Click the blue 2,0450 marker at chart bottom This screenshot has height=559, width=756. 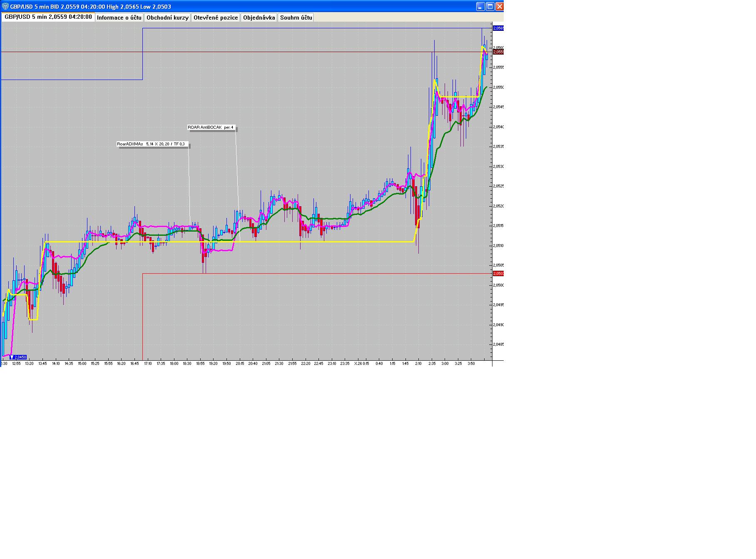pyautogui.click(x=18, y=357)
